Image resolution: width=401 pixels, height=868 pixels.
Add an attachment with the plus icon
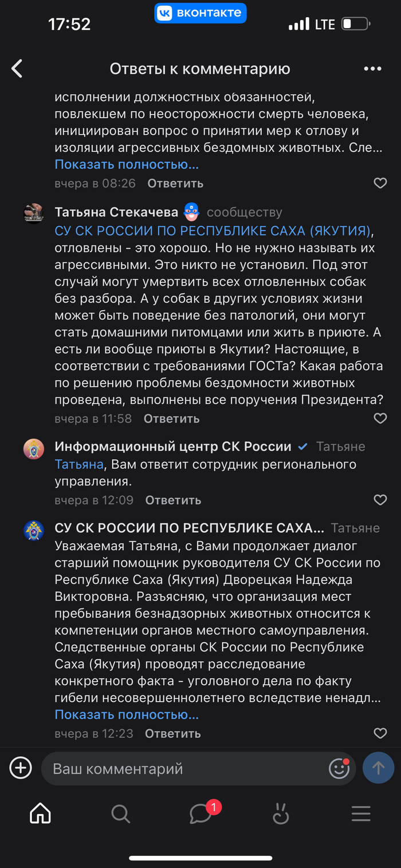[x=21, y=768]
